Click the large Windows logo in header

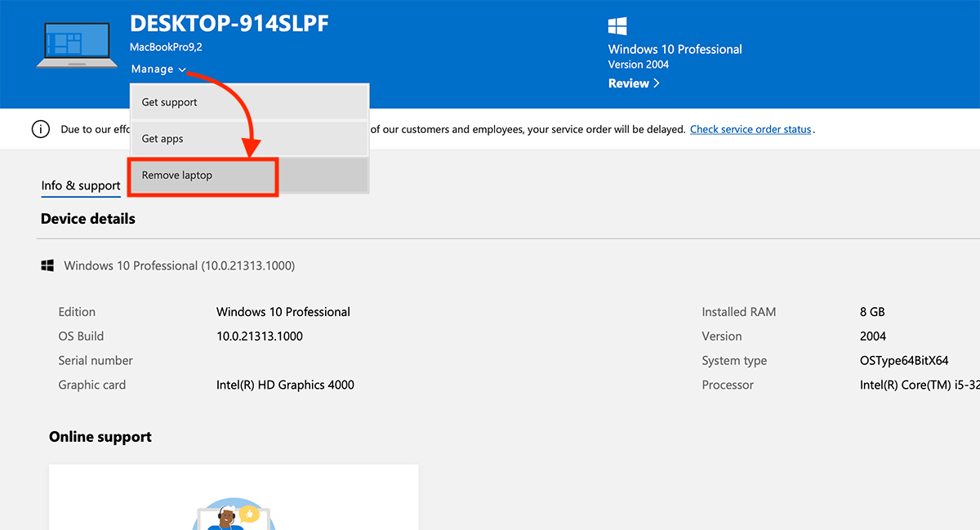tap(617, 27)
